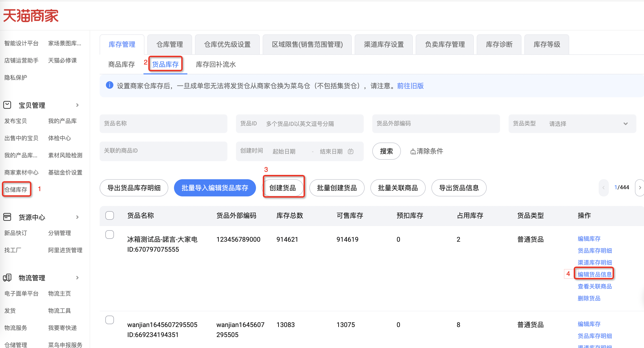Go to next page arrow

(x=640, y=188)
